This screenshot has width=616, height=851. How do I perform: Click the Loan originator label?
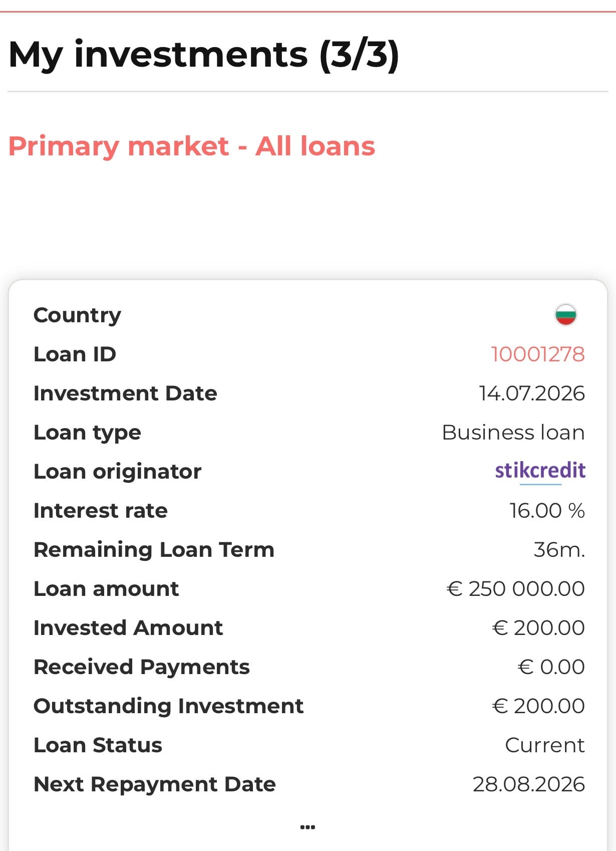coord(117,472)
